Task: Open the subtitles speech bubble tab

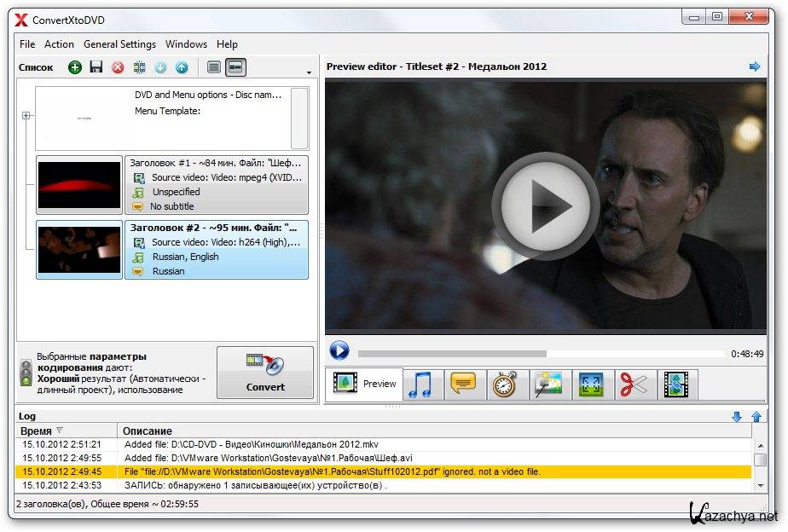Action: [x=462, y=385]
